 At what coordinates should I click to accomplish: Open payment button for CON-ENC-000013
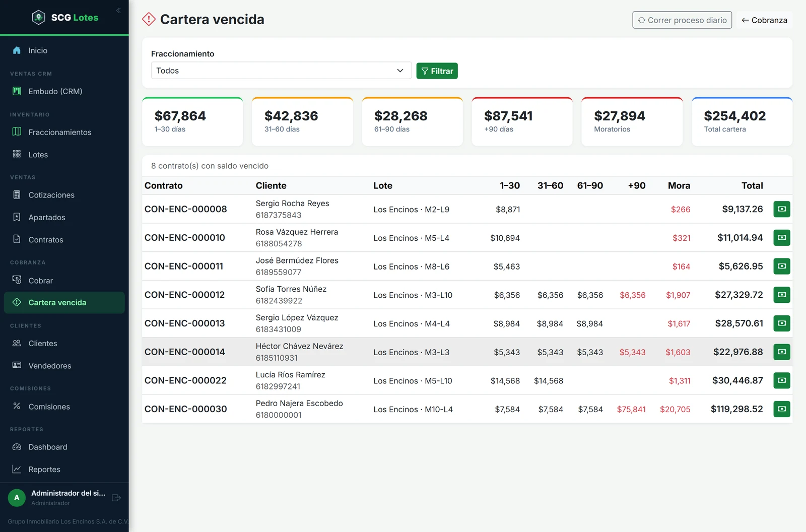(782, 323)
